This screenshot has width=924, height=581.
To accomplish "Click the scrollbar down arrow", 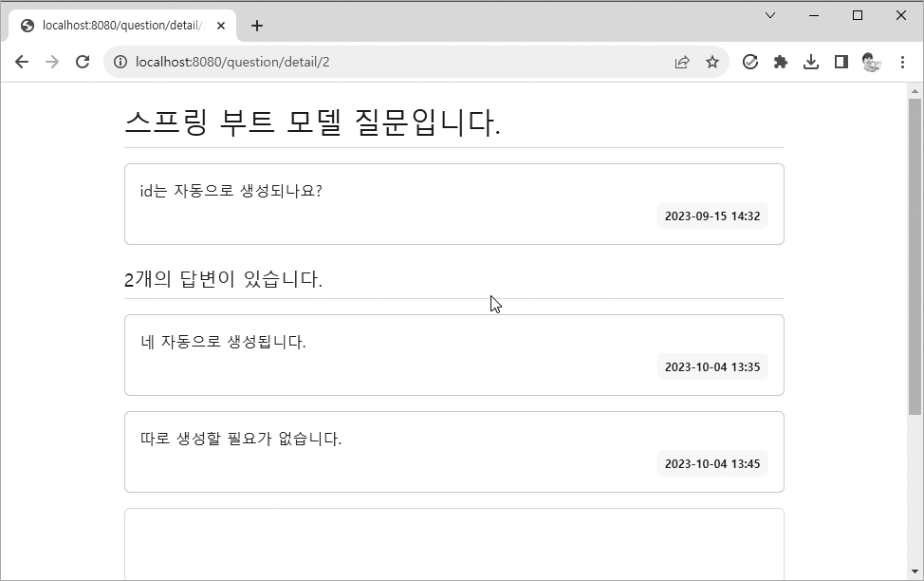I will click(915, 571).
